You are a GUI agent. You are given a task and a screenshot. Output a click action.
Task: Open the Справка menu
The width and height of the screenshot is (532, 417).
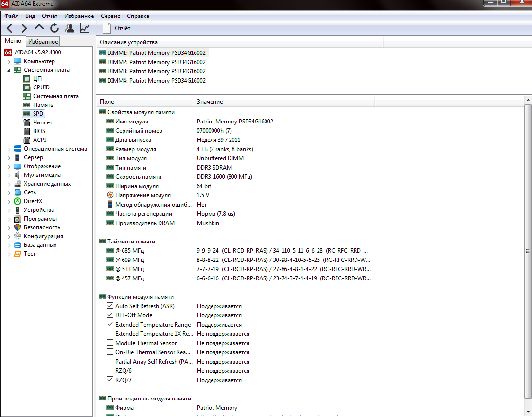138,16
